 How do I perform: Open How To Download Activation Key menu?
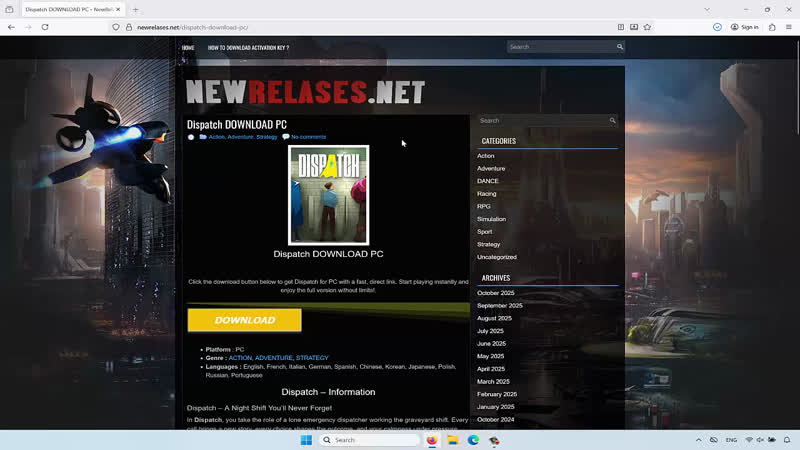coord(248,47)
